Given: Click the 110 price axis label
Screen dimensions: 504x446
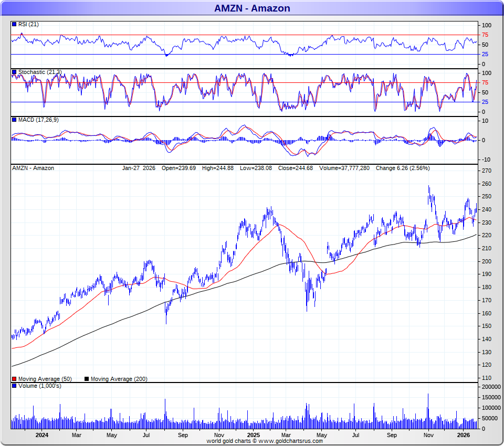Looking at the screenshot, I should [487, 378].
